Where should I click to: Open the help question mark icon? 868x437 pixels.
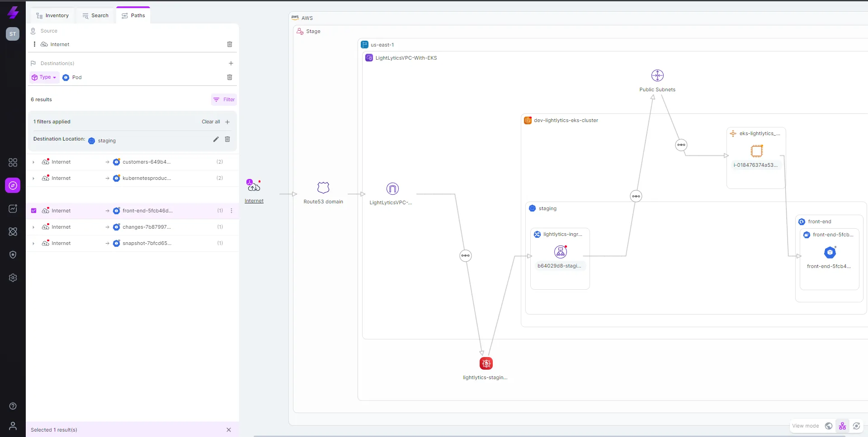13,406
